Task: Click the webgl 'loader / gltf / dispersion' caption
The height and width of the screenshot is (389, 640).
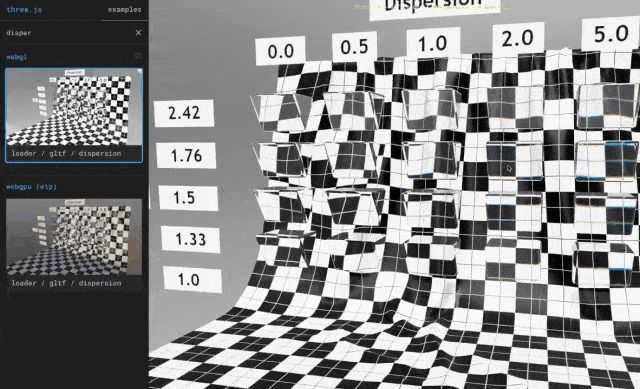Action: tap(66, 153)
